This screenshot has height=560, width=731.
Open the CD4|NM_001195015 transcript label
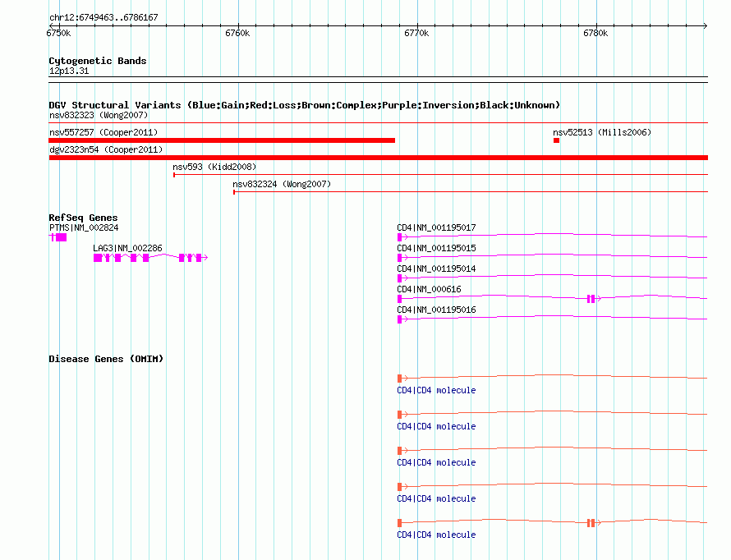pos(436,248)
